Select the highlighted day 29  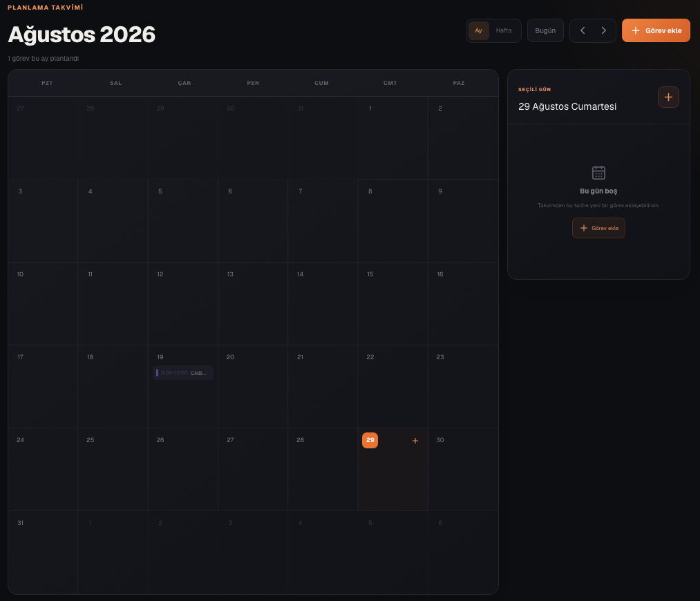(x=370, y=440)
